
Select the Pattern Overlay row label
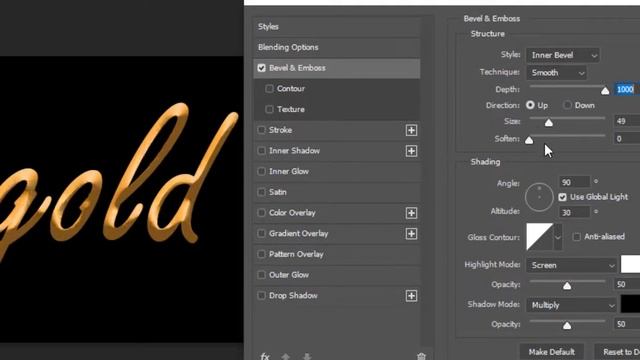tap(296, 254)
